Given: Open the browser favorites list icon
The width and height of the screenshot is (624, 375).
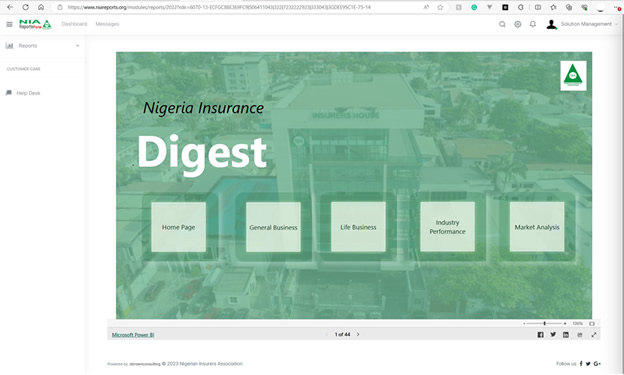Looking at the screenshot, I should pos(553,7).
